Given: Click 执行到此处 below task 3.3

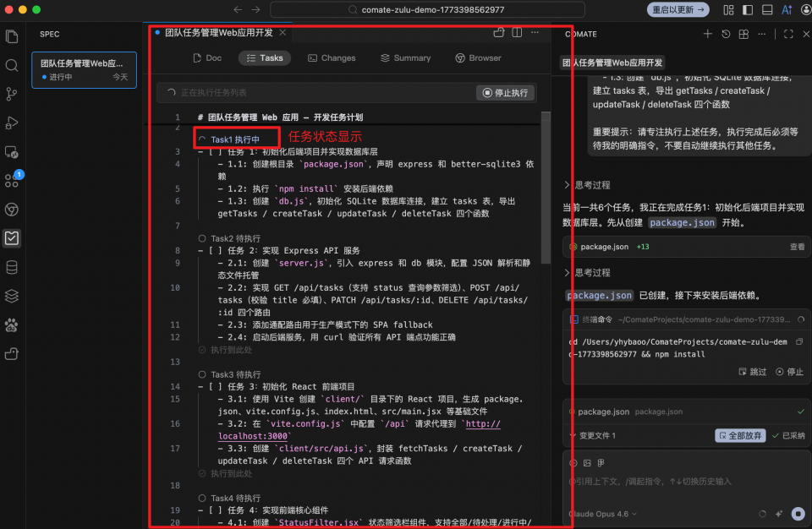Looking at the screenshot, I should (x=226, y=473).
